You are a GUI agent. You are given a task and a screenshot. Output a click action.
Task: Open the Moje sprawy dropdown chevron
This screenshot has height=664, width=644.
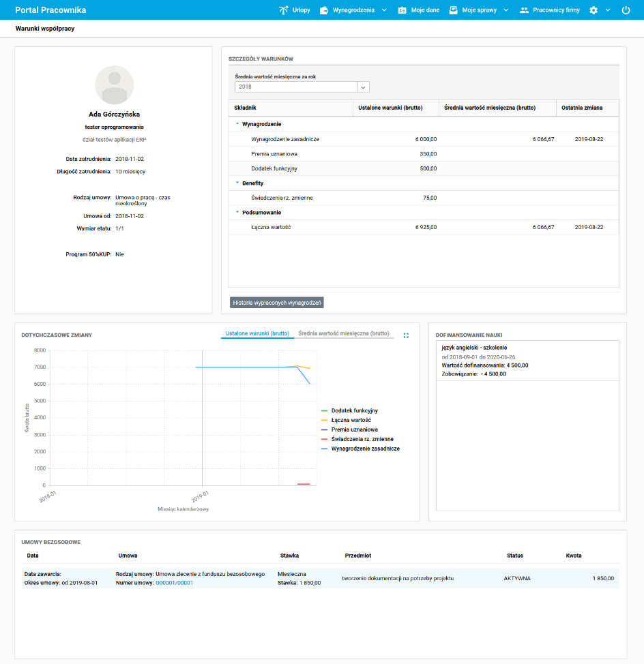[506, 10]
